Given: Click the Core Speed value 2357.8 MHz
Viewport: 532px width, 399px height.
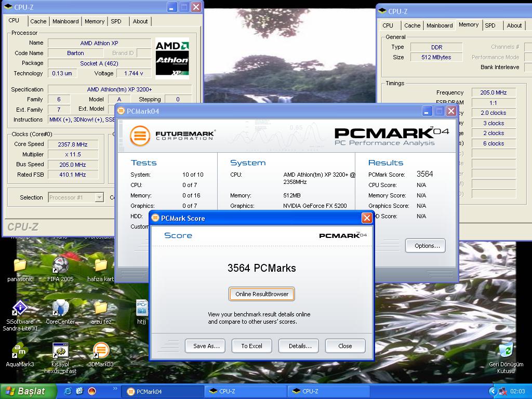Looking at the screenshot, I should point(73,144).
